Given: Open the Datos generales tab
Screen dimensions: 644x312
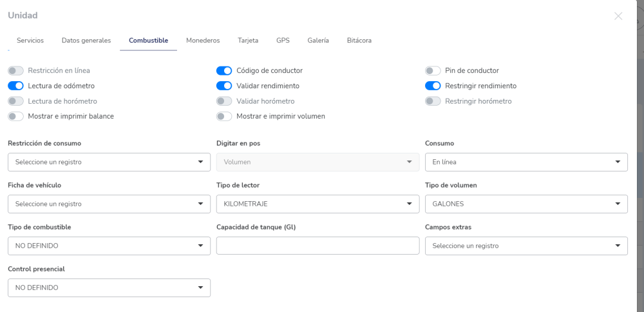Looking at the screenshot, I should [86, 41].
